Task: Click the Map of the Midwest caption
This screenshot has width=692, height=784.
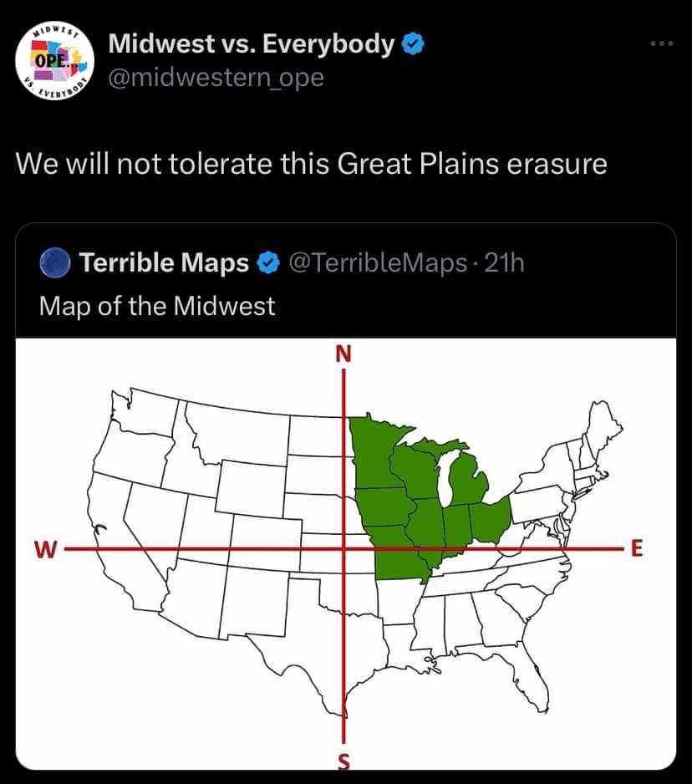Action: point(157,306)
